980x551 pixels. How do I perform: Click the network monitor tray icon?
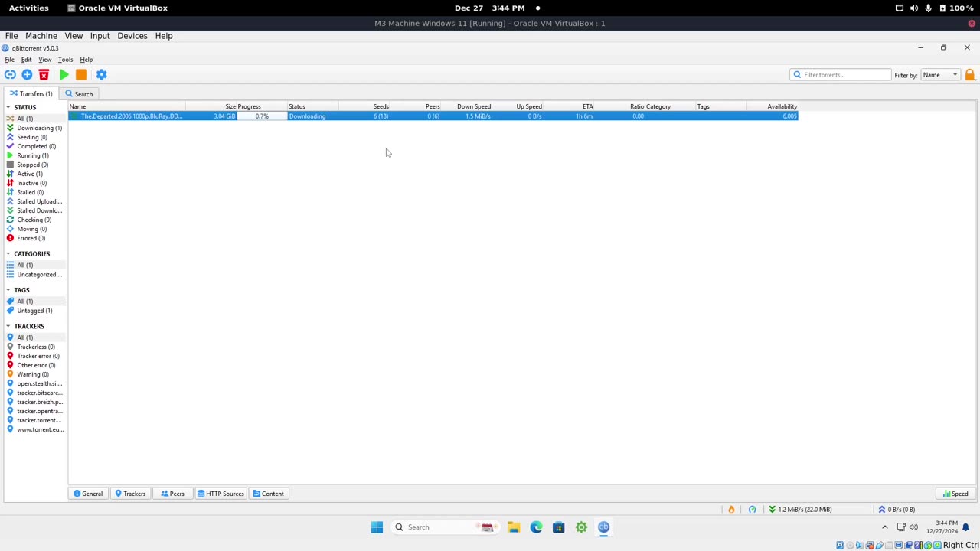click(901, 527)
